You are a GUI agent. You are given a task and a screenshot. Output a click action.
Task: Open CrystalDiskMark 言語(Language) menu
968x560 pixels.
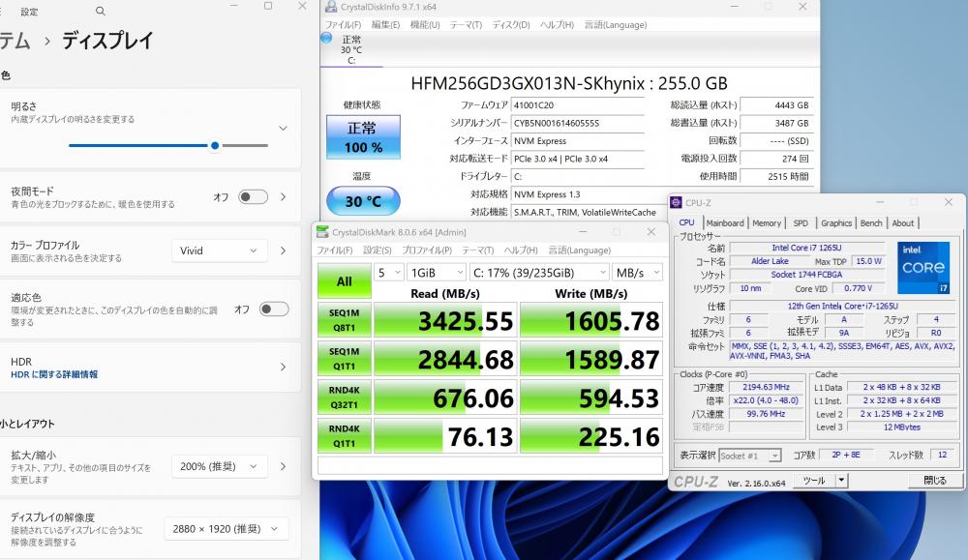(580, 250)
